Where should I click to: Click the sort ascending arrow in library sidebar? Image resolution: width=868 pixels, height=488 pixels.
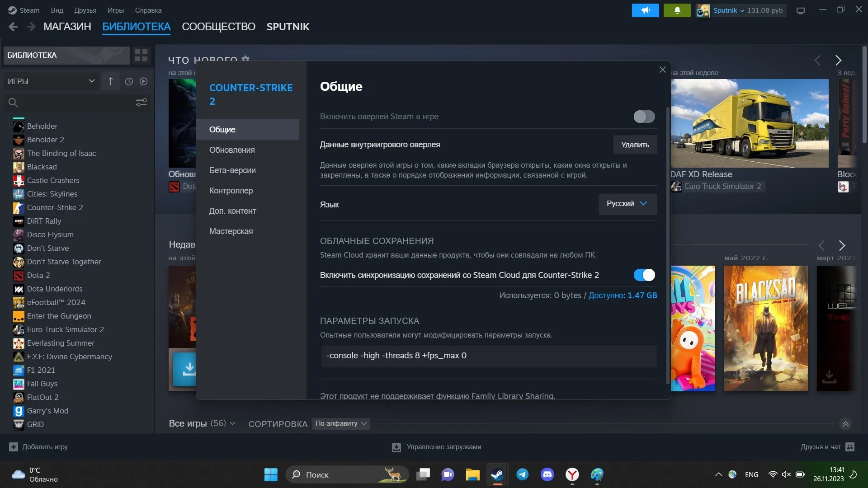click(x=111, y=81)
